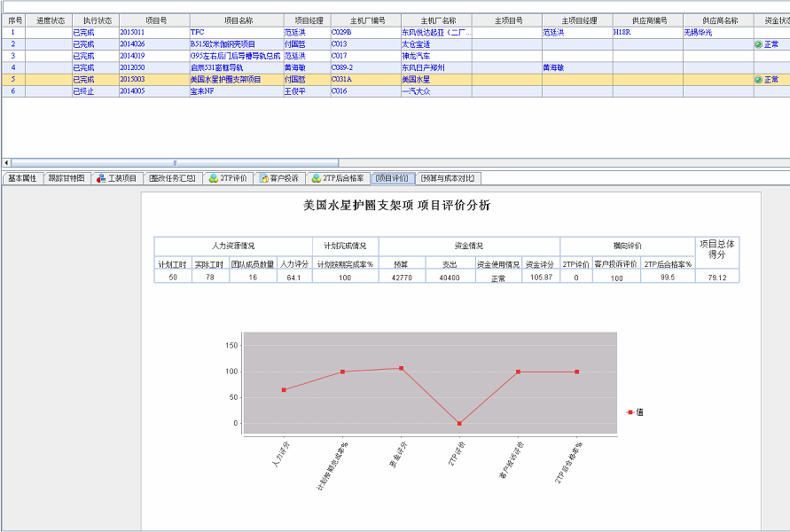Click the lowest data point on the chart

pyautogui.click(x=459, y=424)
